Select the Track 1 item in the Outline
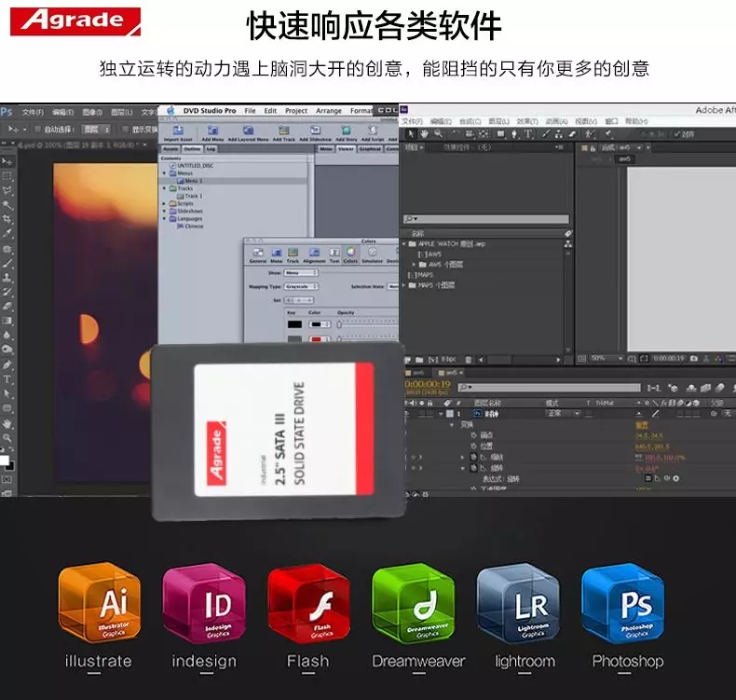The height and width of the screenshot is (700, 736). pos(193,196)
